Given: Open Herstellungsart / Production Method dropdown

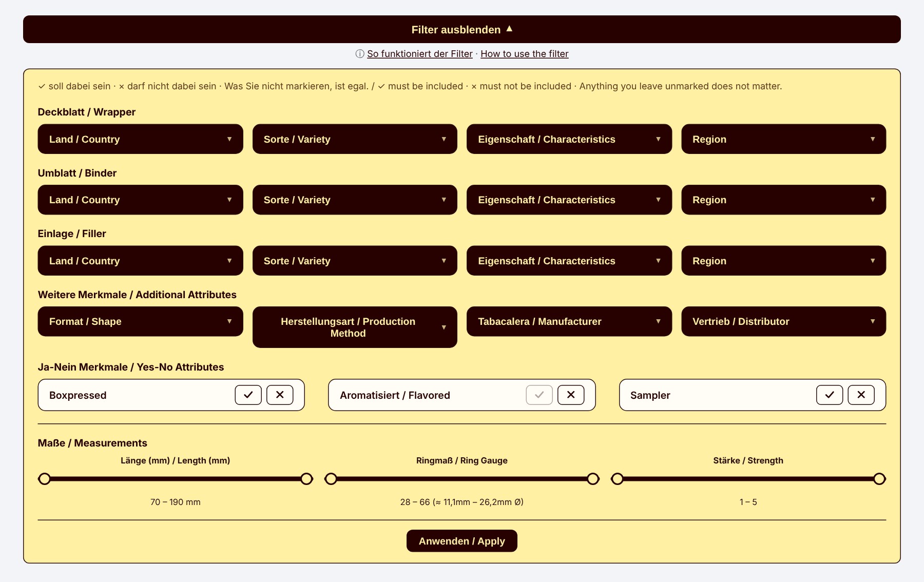Looking at the screenshot, I should click(355, 327).
